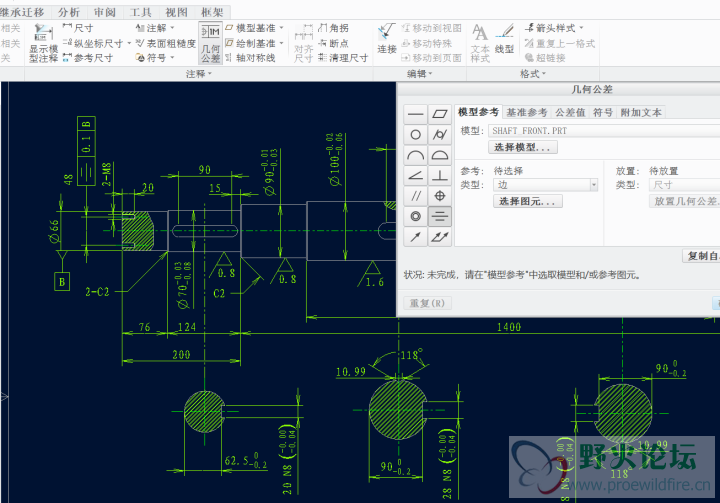Click the 移动到视图 tool
The image size is (720, 503).
[432, 28]
